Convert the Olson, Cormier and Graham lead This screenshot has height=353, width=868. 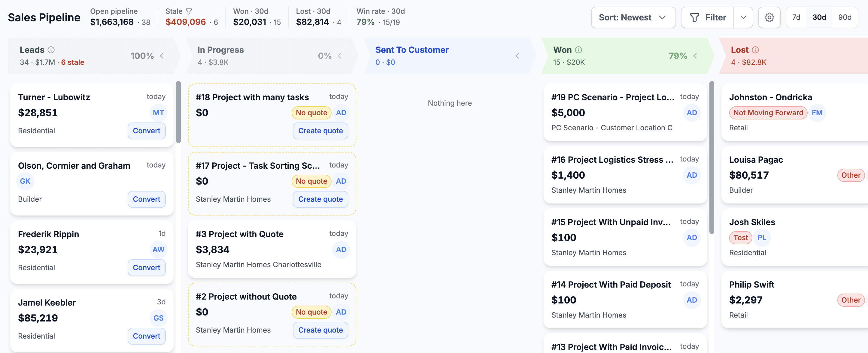pos(146,199)
